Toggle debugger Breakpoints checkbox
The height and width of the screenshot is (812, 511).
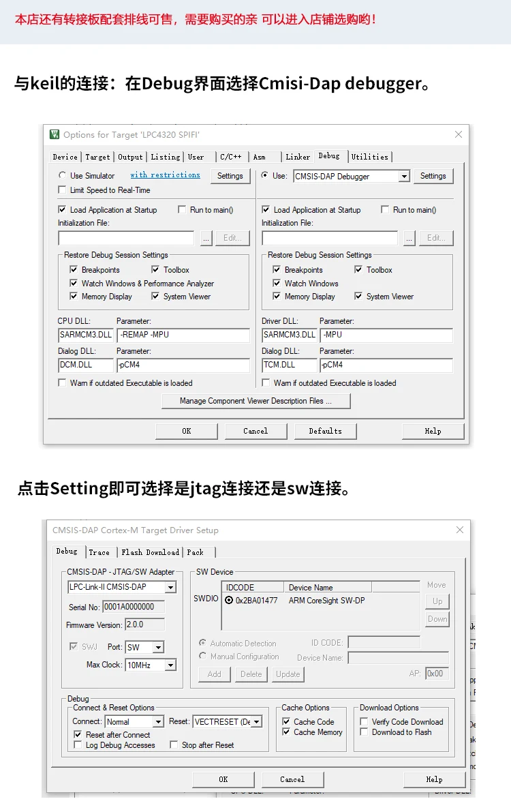[x=277, y=270]
